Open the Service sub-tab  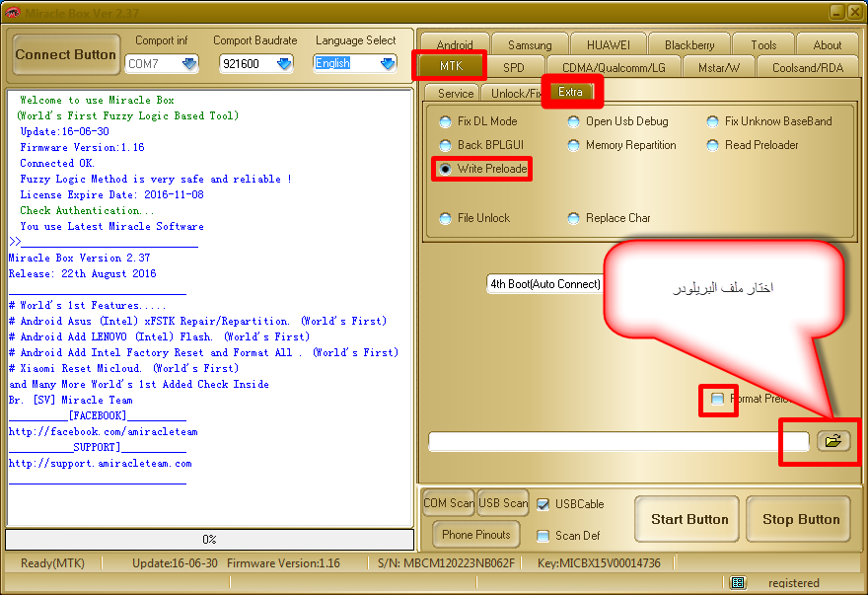point(455,93)
